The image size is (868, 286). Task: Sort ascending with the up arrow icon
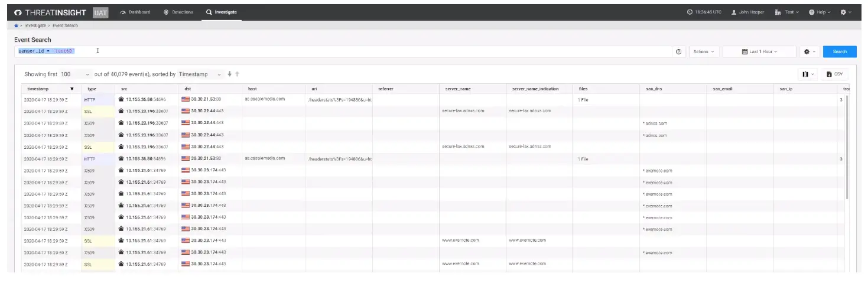coord(237,74)
